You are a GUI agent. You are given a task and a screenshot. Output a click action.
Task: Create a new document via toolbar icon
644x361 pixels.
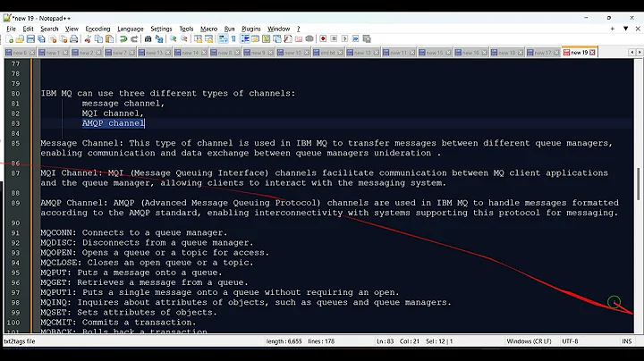(x=9, y=39)
